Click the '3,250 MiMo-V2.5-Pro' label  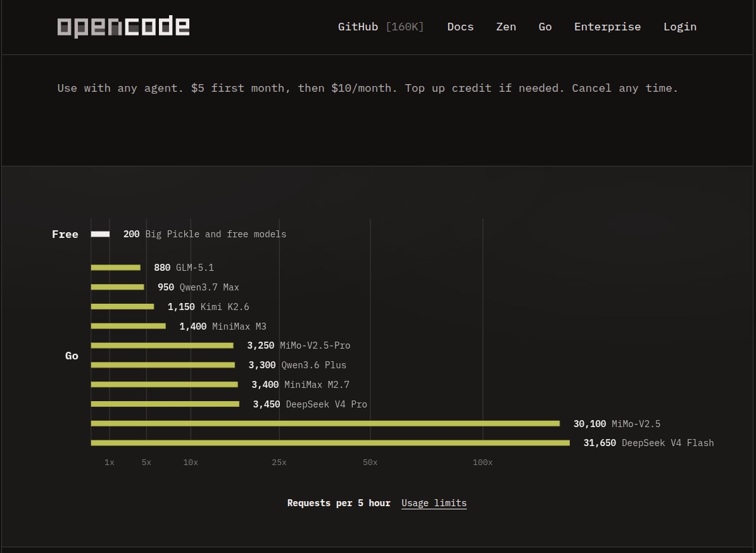click(299, 345)
